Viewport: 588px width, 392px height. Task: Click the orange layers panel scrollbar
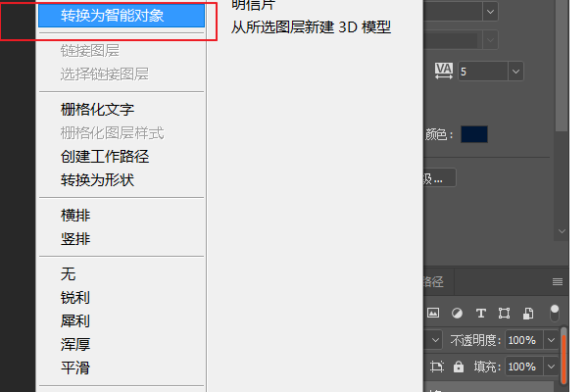[563, 359]
